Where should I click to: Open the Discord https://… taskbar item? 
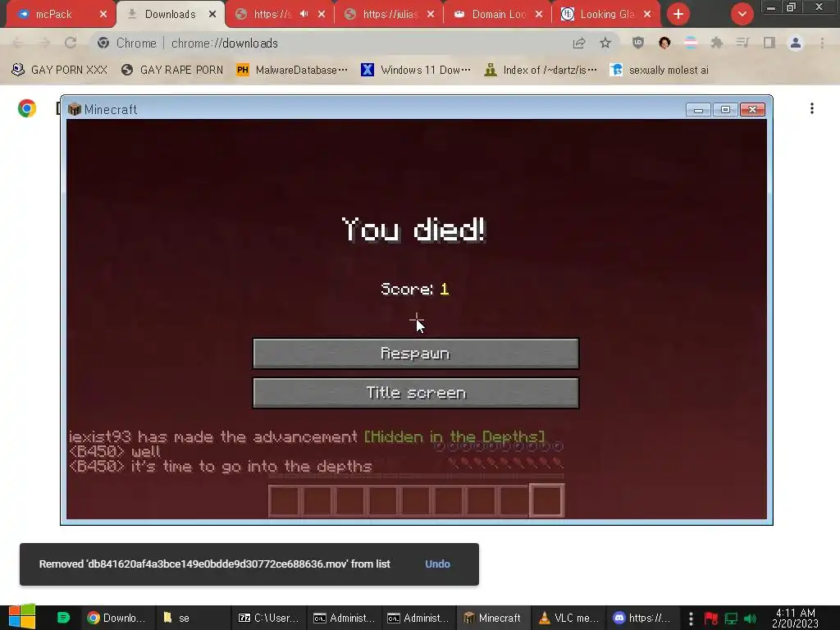pyautogui.click(x=641, y=618)
